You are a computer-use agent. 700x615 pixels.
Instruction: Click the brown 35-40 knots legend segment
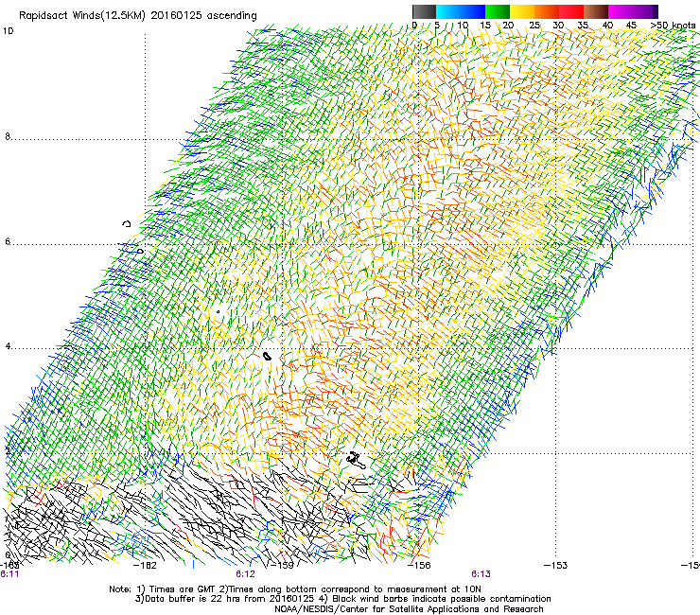[596, 11]
